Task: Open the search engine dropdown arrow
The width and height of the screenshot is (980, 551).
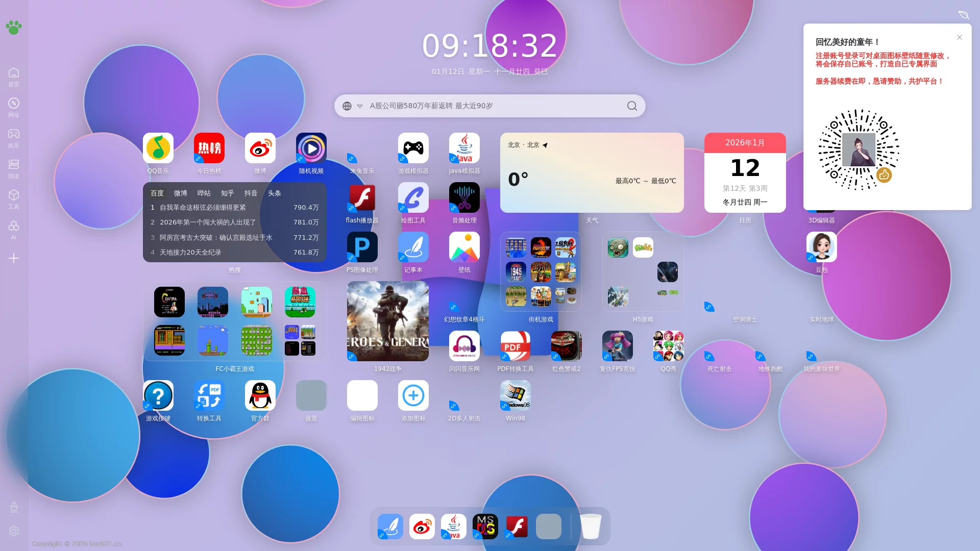Action: click(x=360, y=106)
